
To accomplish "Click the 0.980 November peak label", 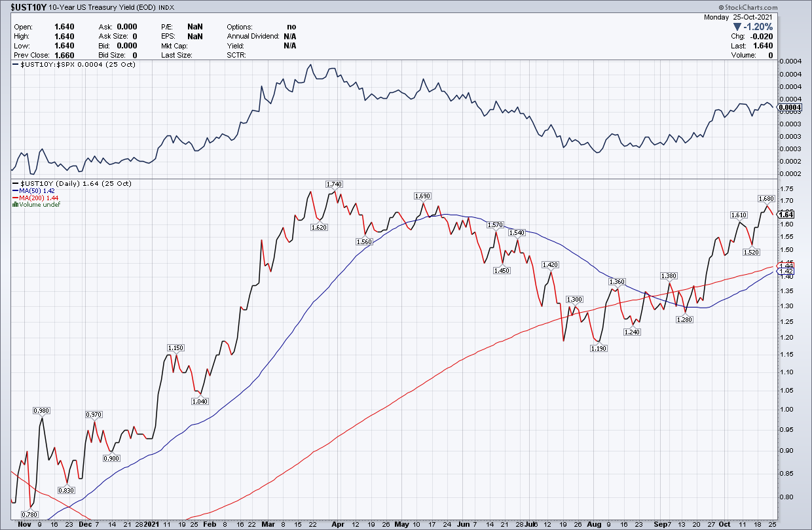I will pyautogui.click(x=42, y=410).
